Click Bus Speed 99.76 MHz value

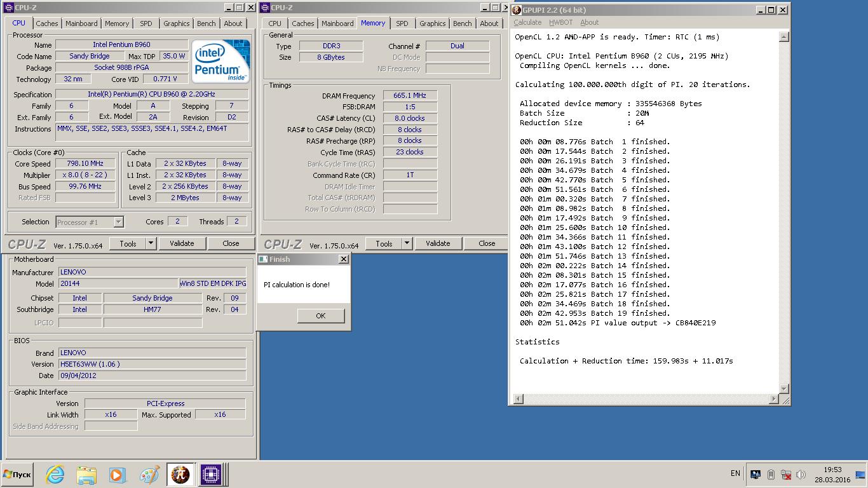[x=85, y=186]
